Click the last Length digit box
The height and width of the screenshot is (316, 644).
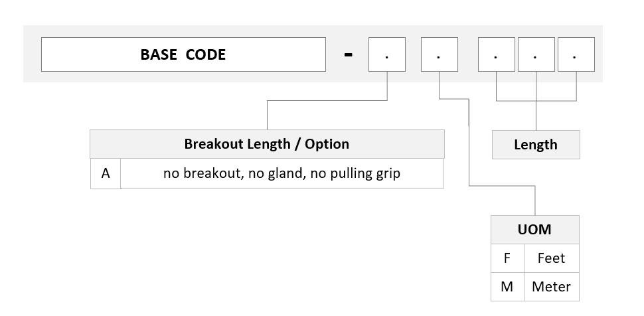click(x=576, y=54)
